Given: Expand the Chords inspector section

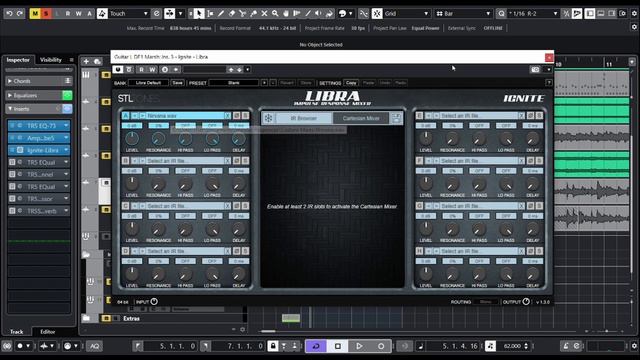Looking at the screenshot, I should (38, 81).
